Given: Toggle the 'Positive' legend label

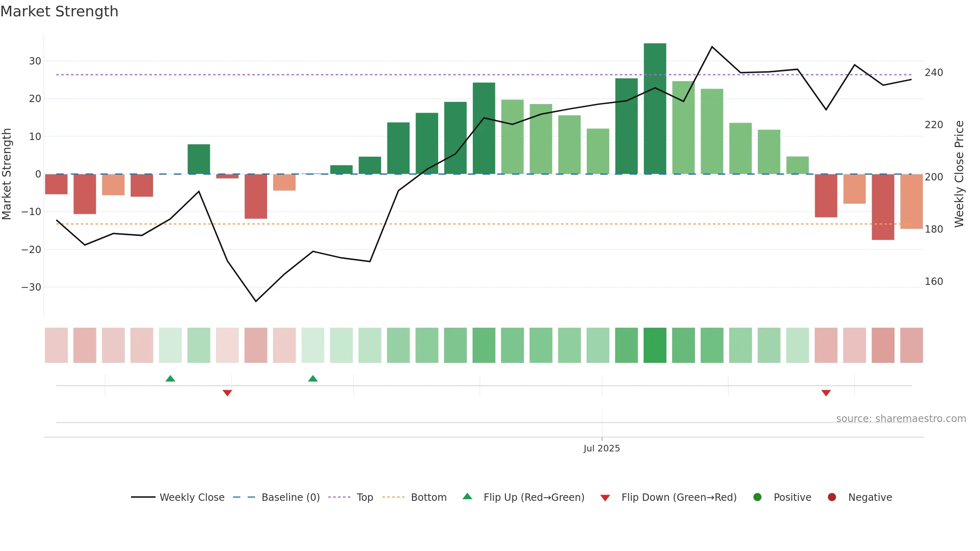Looking at the screenshot, I should 793,497.
